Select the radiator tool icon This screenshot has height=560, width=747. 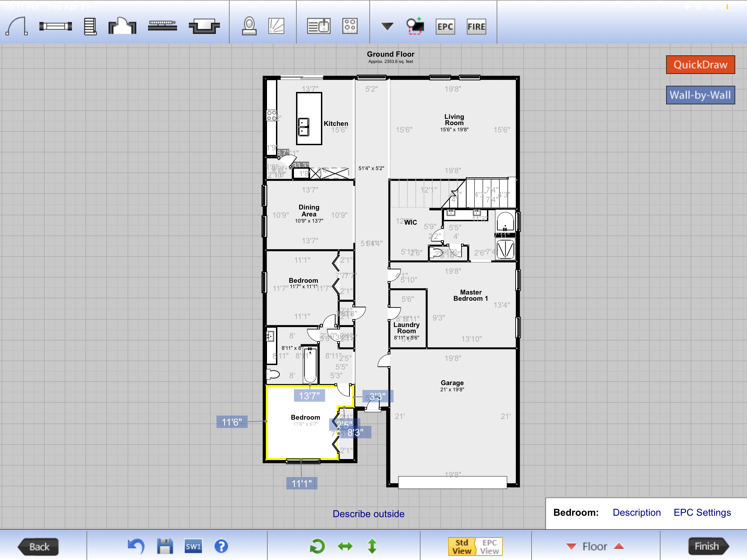(x=162, y=26)
